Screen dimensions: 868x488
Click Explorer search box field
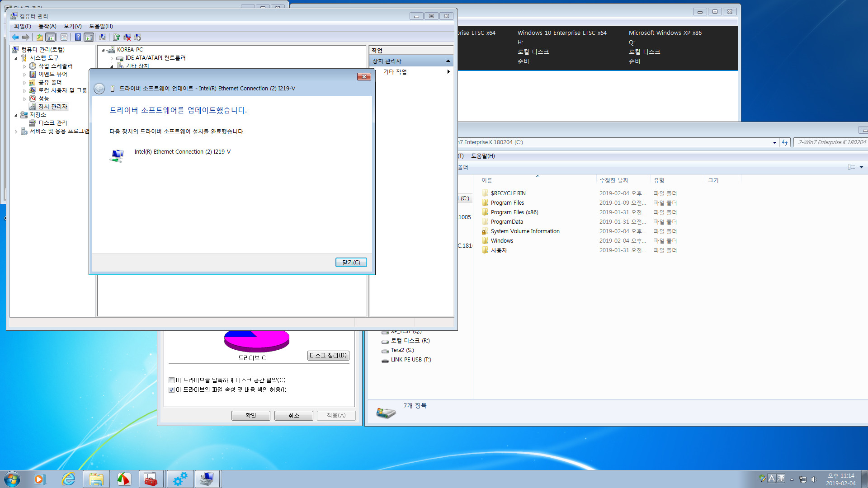(x=831, y=142)
